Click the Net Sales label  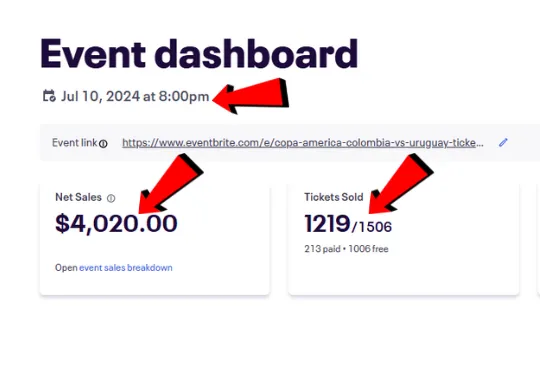click(79, 197)
